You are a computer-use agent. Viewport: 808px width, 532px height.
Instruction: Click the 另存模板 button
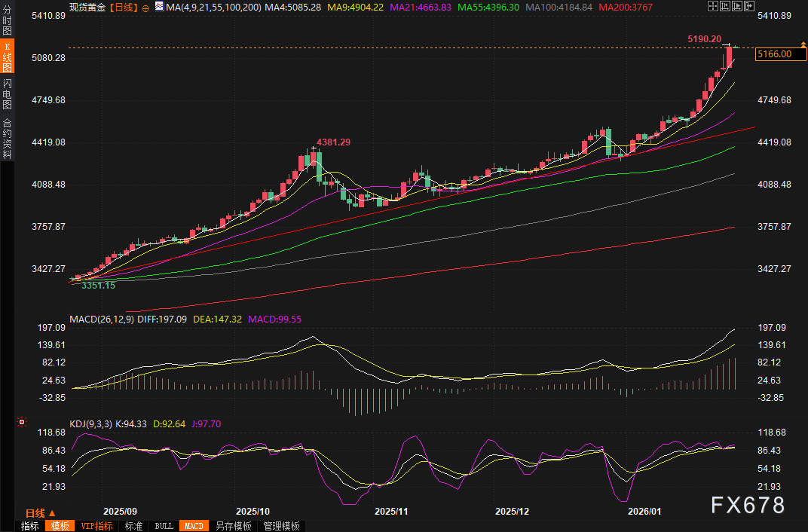[x=233, y=526]
